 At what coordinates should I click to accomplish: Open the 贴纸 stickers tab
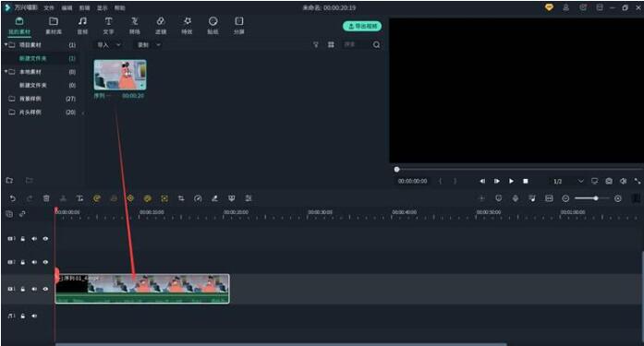tap(213, 26)
